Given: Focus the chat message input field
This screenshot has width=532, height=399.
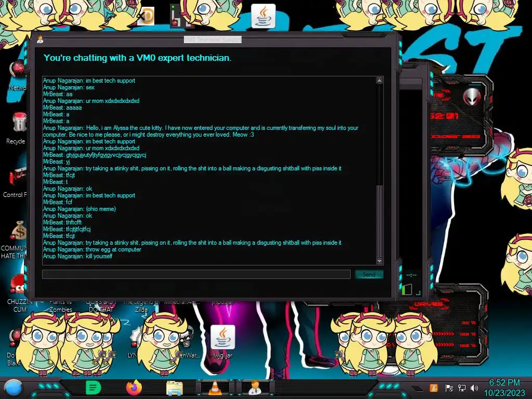Looking at the screenshot, I should [196, 274].
